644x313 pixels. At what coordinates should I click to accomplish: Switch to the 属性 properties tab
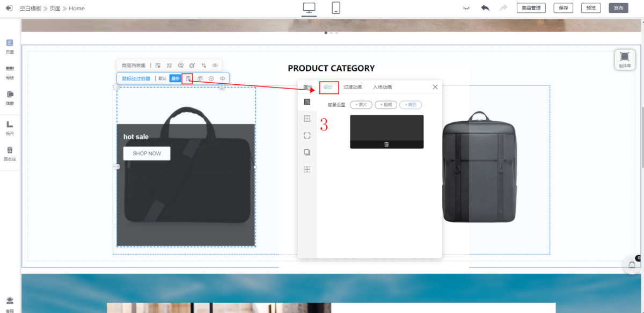coord(308,87)
